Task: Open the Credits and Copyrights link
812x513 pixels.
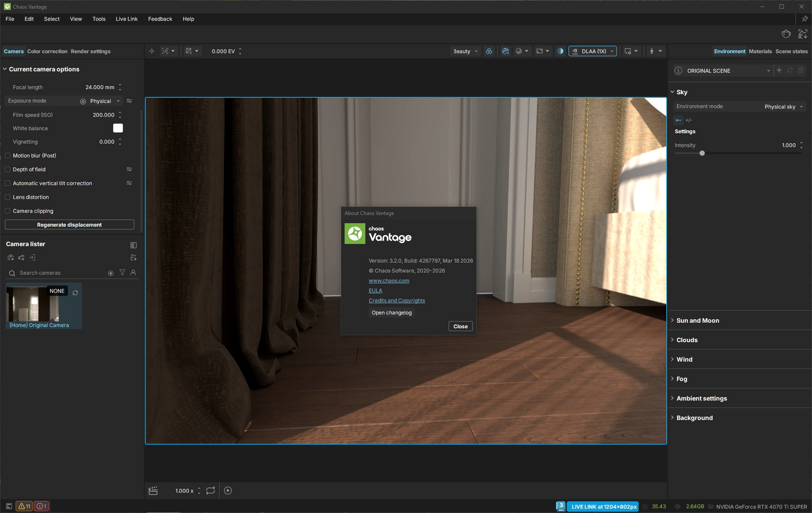Action: click(x=396, y=301)
